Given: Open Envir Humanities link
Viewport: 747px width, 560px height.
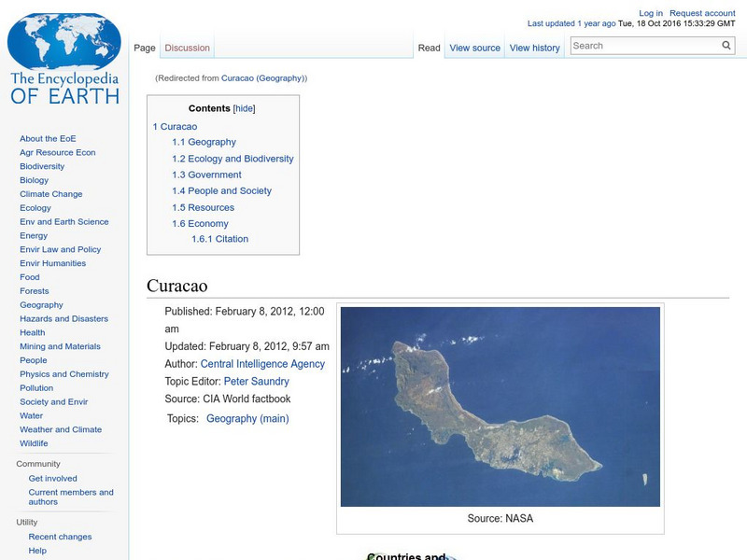Looking at the screenshot, I should coord(52,263).
